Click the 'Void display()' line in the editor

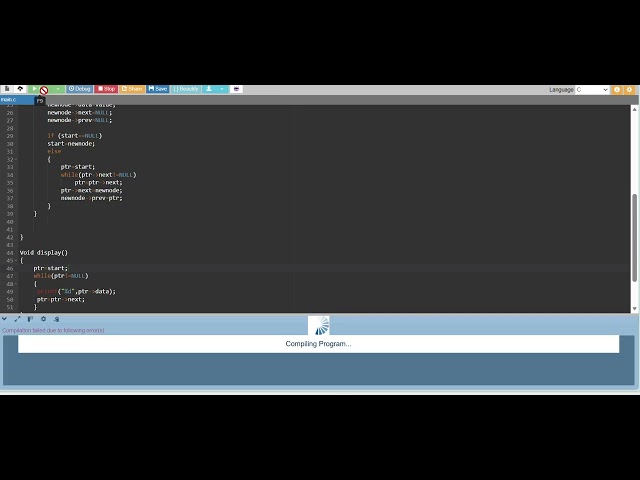coord(44,253)
